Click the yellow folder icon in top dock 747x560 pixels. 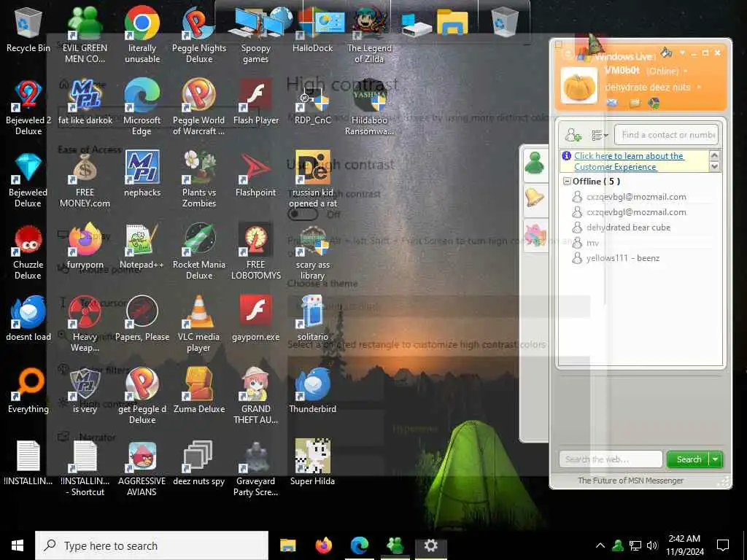(452, 22)
